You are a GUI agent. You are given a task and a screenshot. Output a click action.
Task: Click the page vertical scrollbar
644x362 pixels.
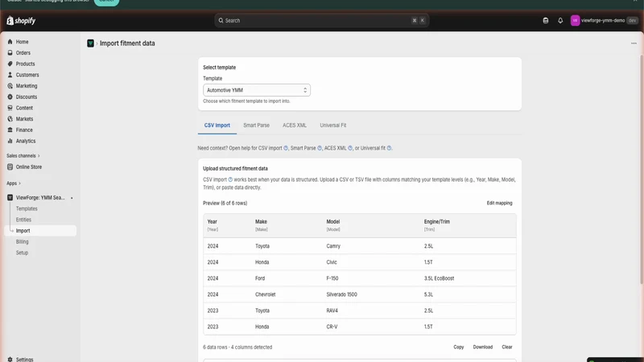[642, 169]
